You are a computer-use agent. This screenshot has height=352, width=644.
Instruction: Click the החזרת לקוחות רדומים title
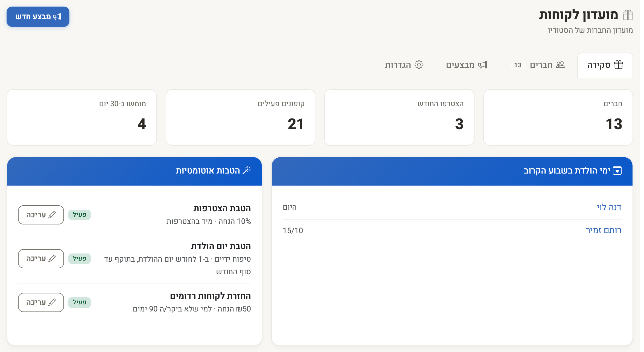(210, 296)
